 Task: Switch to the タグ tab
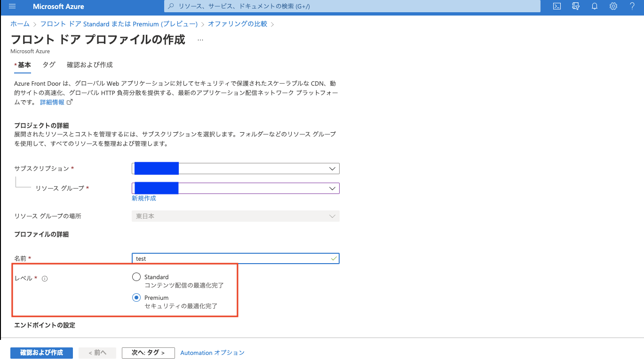pos(49,65)
